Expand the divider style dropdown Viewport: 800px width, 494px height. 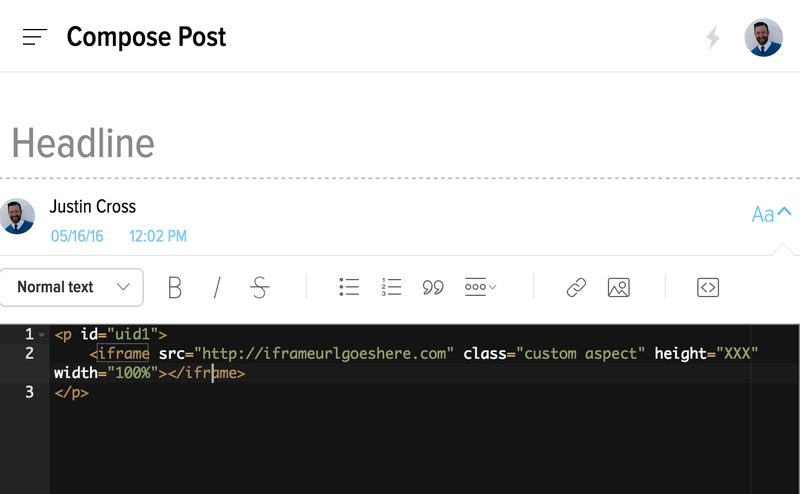pyautogui.click(x=480, y=287)
